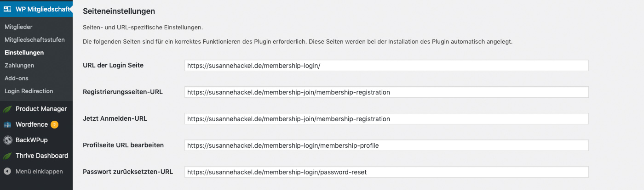Open the Mitglieder submenu page
This screenshot has height=190, width=644.
click(18, 27)
